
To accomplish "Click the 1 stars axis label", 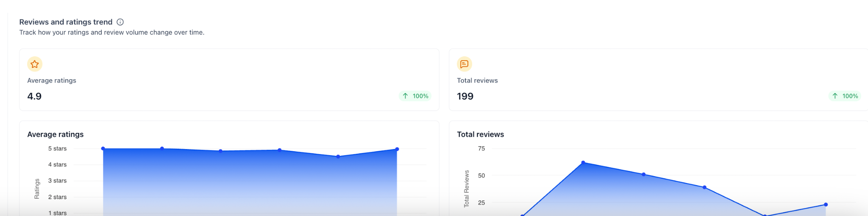I will click(x=57, y=213).
